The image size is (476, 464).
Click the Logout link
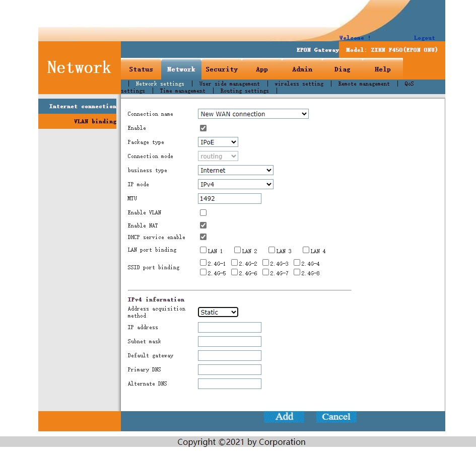tap(424, 38)
